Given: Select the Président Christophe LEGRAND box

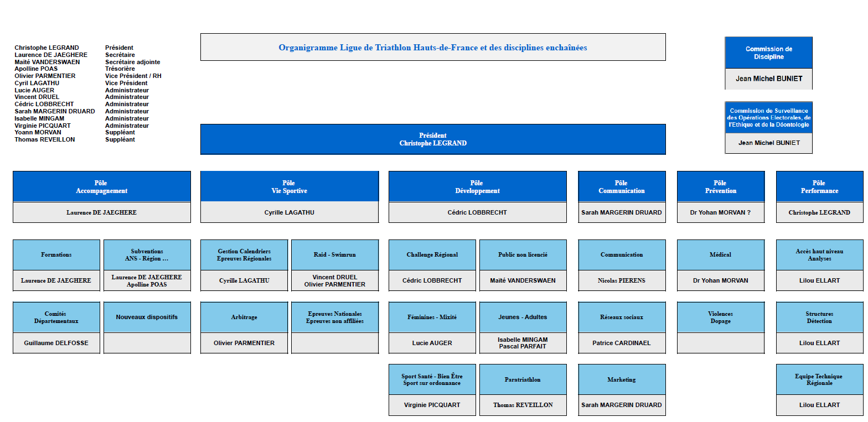Looking at the screenshot, I should (432, 139).
